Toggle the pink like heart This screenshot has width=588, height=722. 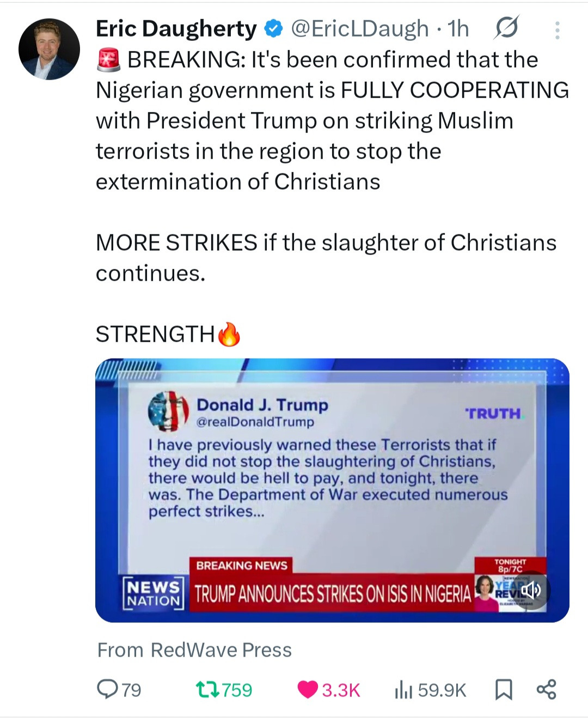coord(308,690)
